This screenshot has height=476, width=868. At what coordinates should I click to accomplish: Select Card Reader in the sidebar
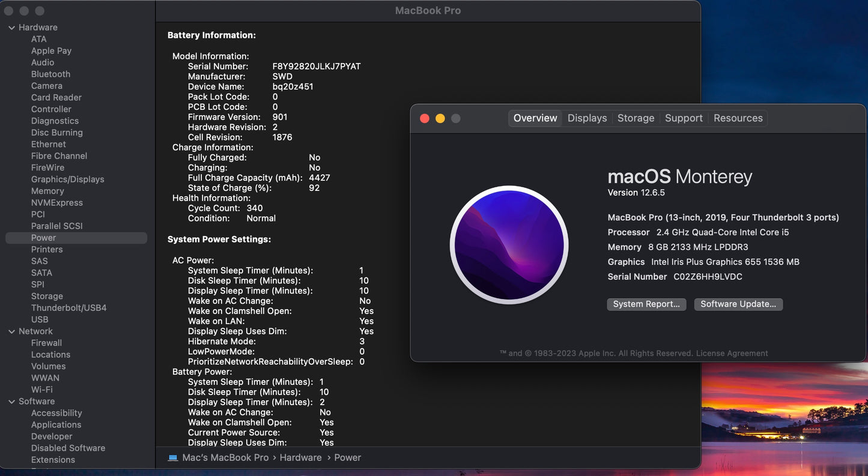[56, 97]
